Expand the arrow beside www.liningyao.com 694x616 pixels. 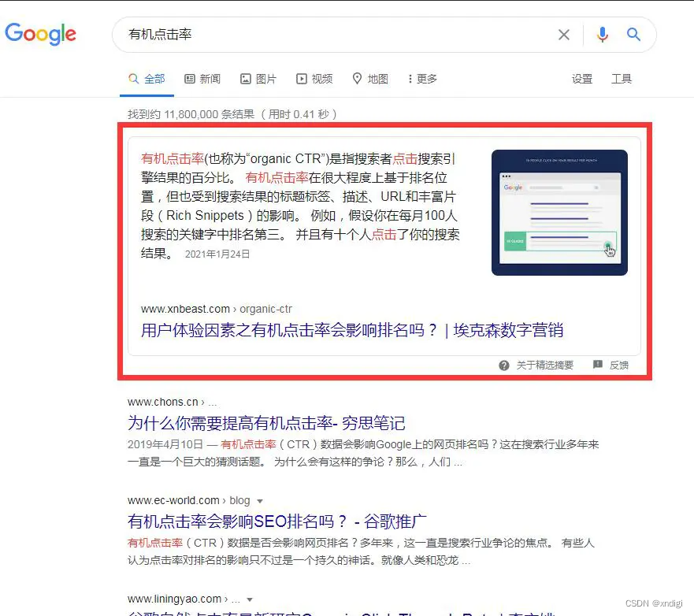[x=250, y=599]
